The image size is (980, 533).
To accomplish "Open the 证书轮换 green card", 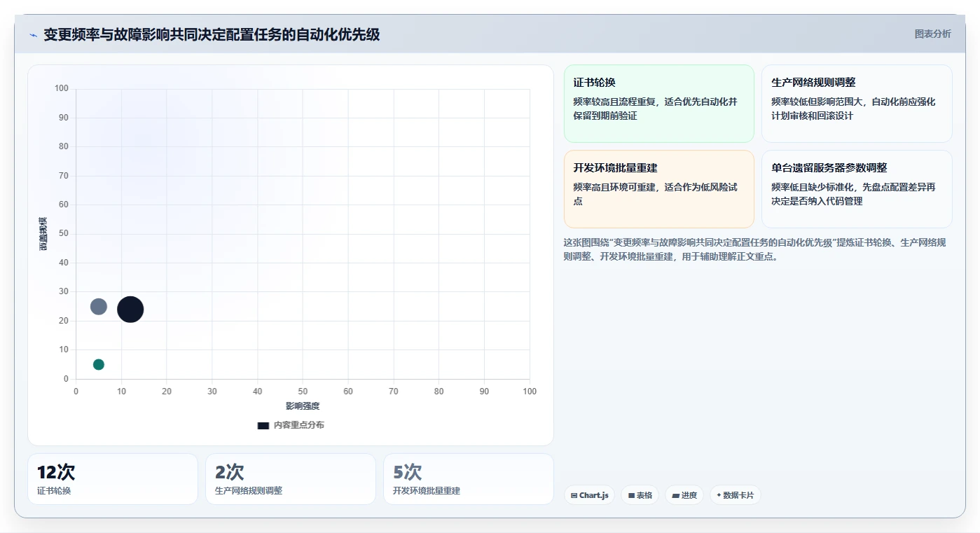I will click(658, 104).
